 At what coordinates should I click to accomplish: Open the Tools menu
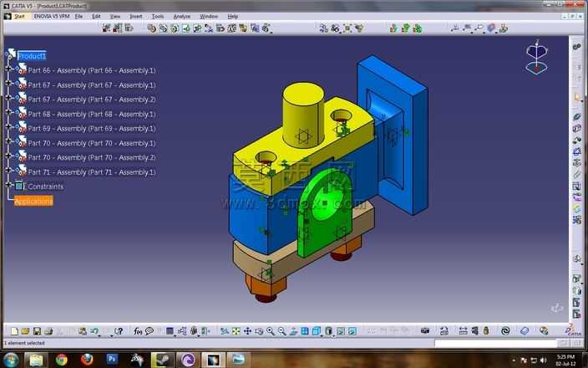[x=158, y=17]
